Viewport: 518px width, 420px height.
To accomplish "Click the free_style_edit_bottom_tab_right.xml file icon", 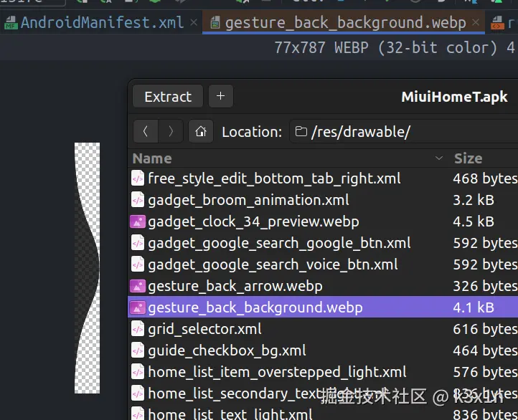I will pos(138,178).
